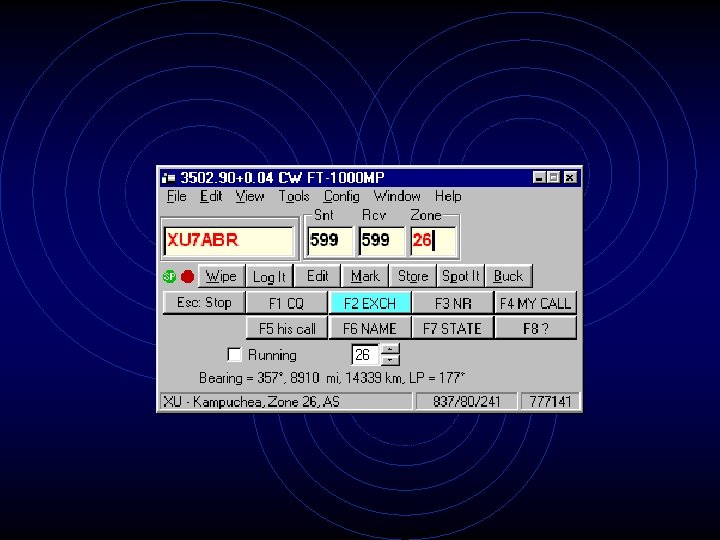The width and height of the screenshot is (720, 540).
Task: Minimize the entry window
Action: point(540,177)
